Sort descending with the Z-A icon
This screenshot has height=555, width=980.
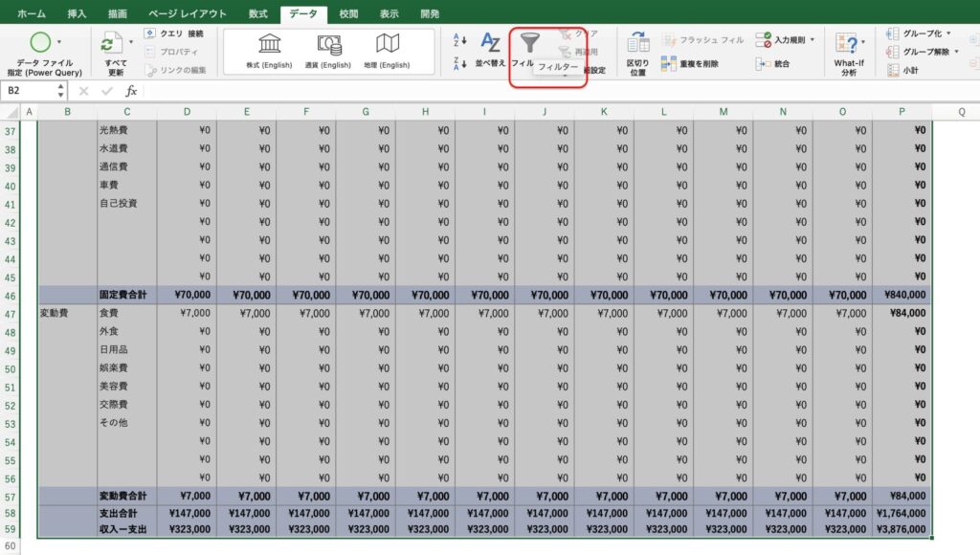tap(459, 63)
